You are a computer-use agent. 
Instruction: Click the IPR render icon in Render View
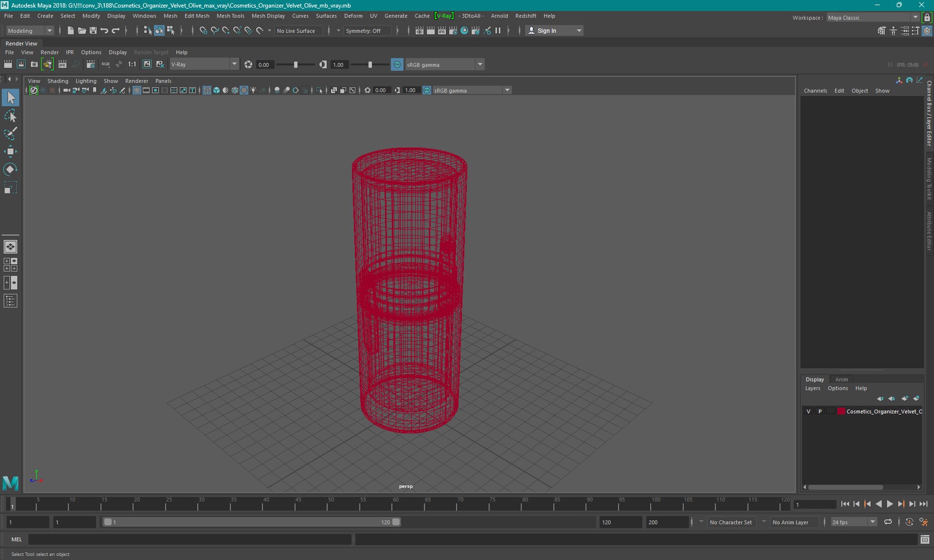point(62,64)
